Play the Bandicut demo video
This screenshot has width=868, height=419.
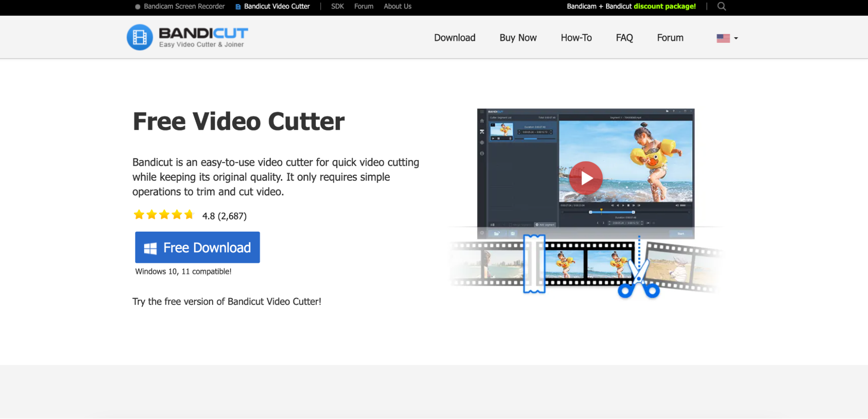pos(586,178)
